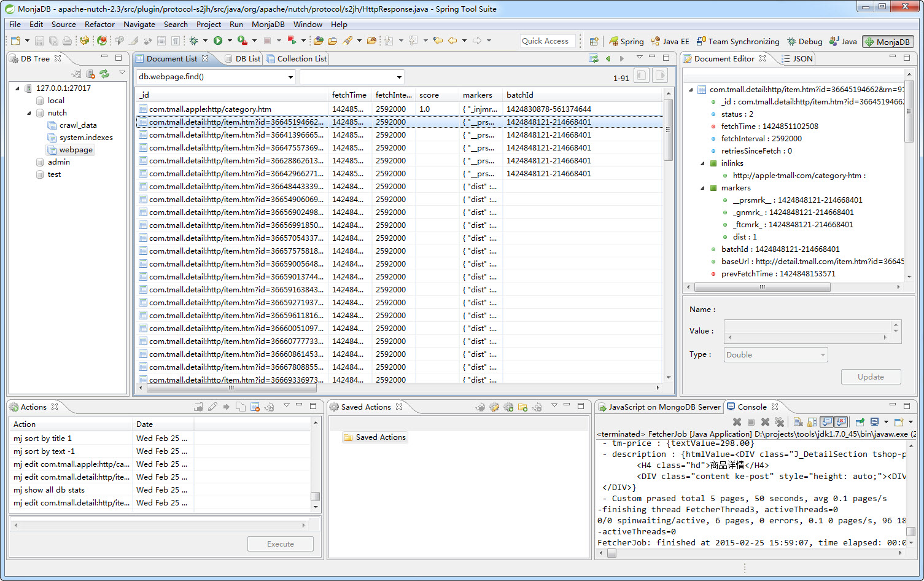Navigate back with the yellow left arrow
Screen dimensions: 924x581
pyautogui.click(x=452, y=41)
